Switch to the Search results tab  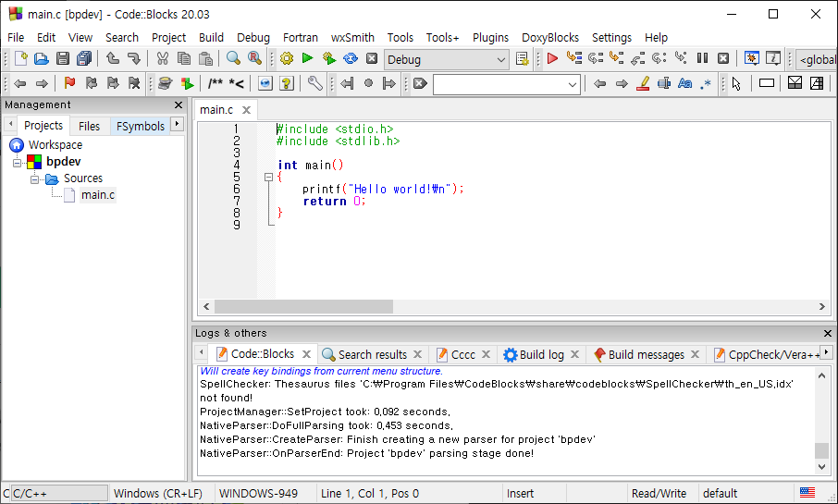373,354
